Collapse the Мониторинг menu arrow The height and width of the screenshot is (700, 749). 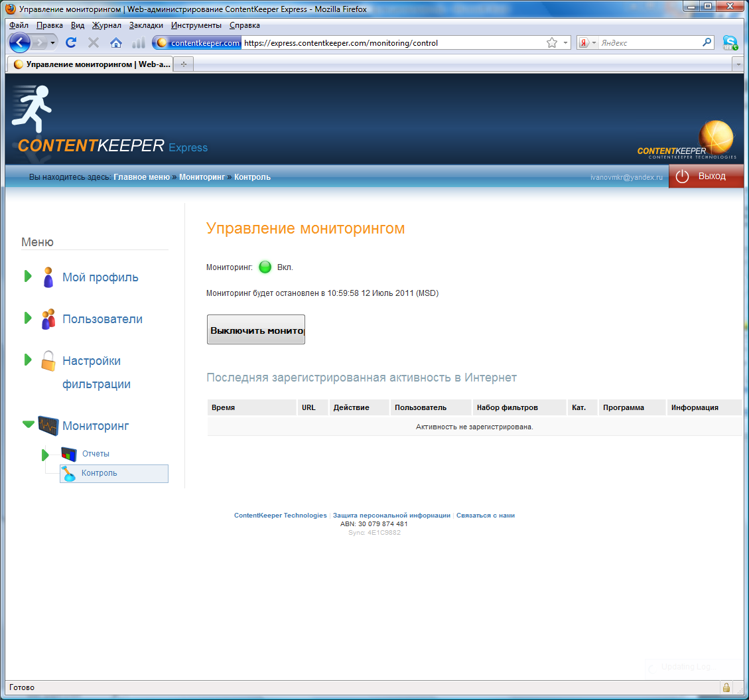coord(28,424)
